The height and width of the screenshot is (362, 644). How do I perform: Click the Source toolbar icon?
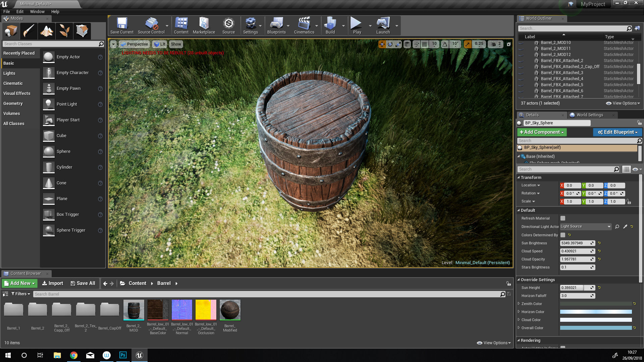click(x=228, y=26)
